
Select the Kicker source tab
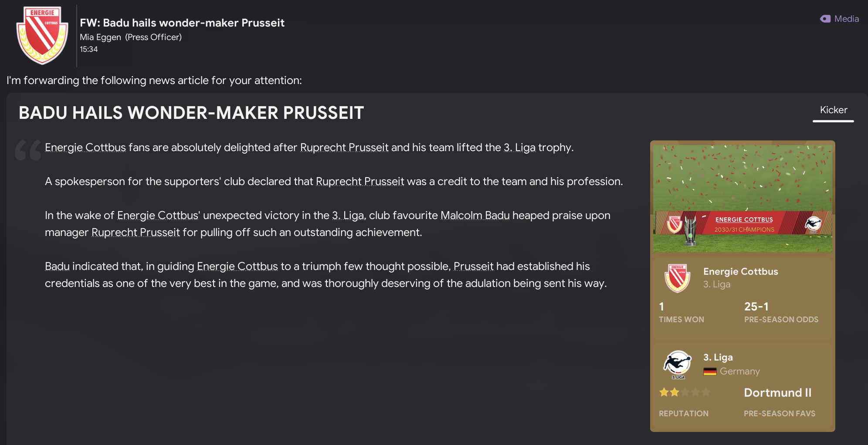pos(833,110)
